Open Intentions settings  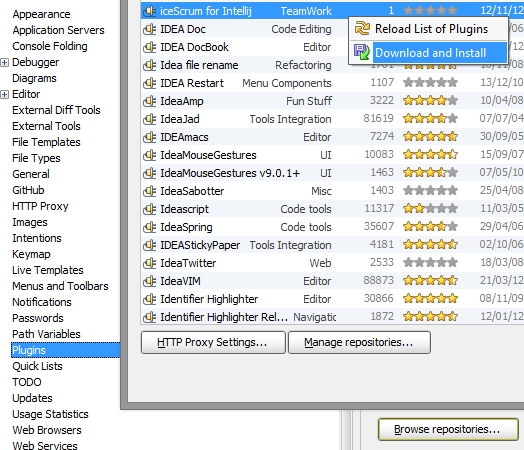[37, 239]
